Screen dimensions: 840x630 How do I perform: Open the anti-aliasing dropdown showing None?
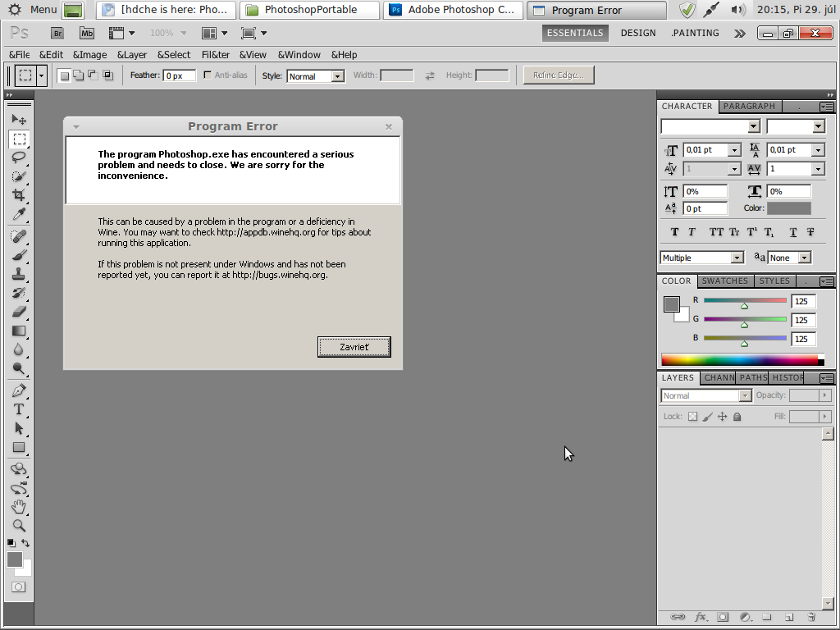point(789,258)
